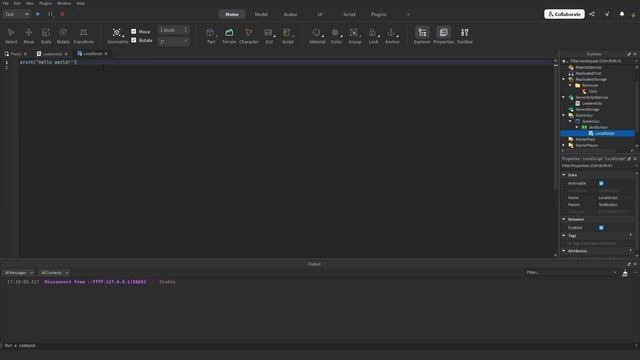Insert a Part
The image size is (640, 360).
click(x=211, y=36)
